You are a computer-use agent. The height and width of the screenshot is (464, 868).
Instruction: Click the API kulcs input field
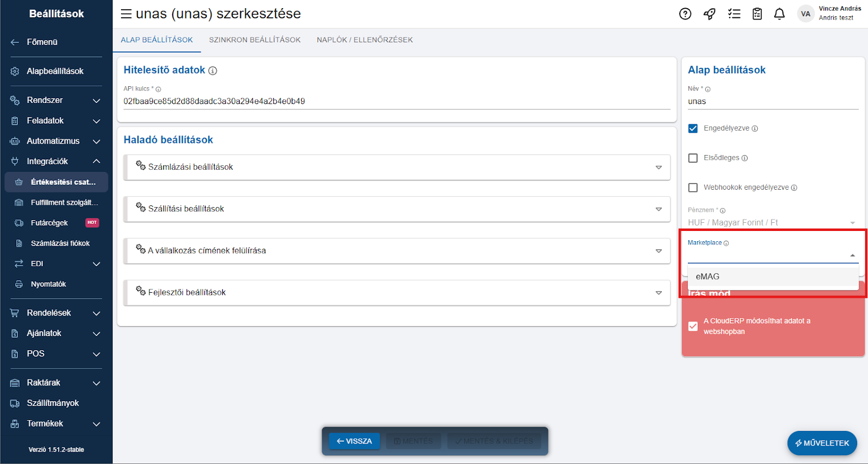396,101
